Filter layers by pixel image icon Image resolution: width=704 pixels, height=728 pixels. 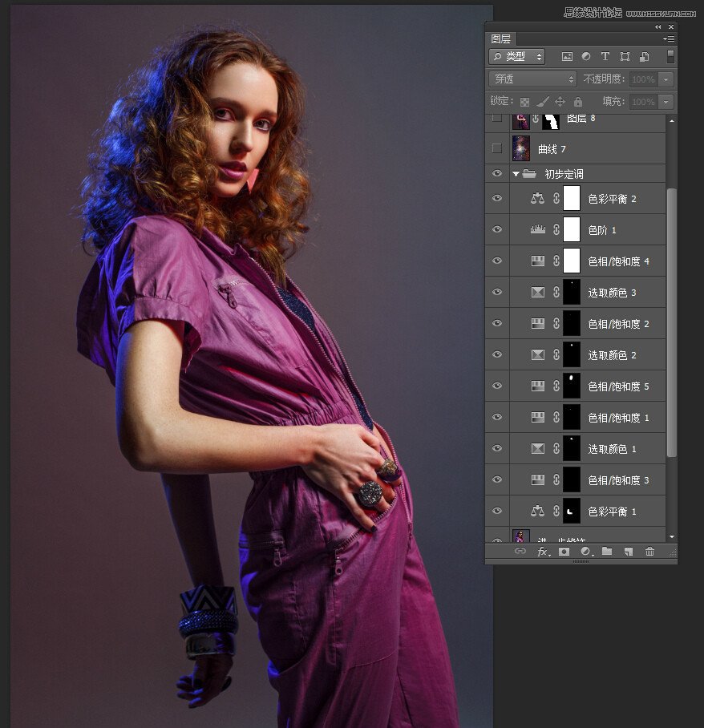click(x=567, y=56)
